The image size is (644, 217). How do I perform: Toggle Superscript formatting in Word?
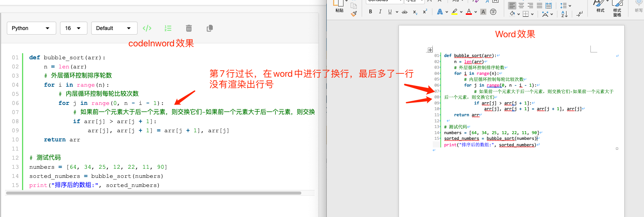coord(425,11)
